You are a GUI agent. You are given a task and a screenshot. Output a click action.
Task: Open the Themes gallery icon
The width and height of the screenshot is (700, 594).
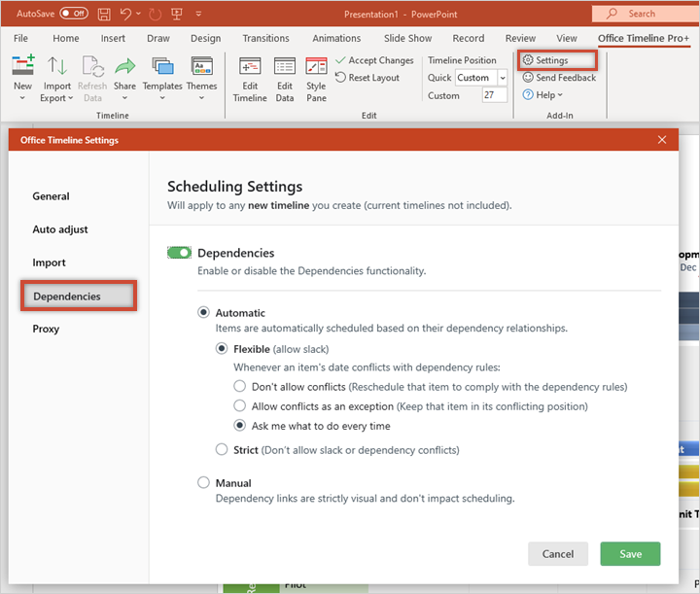click(201, 67)
